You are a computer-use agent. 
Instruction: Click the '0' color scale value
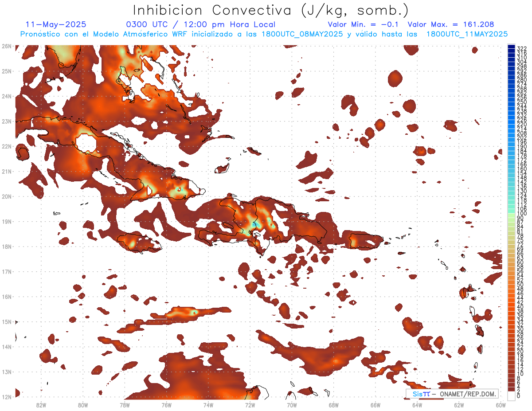[519, 396]
